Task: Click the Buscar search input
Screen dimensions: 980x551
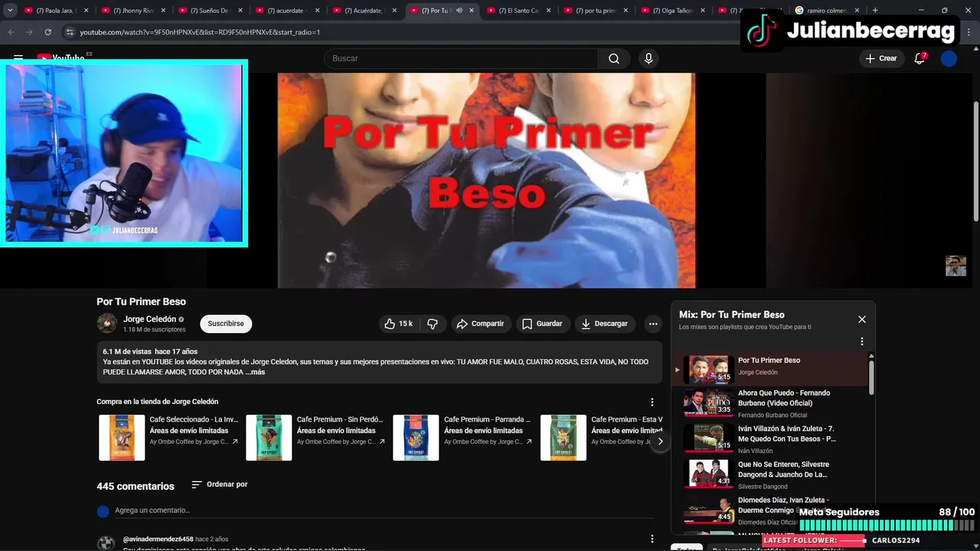Action: (461, 59)
